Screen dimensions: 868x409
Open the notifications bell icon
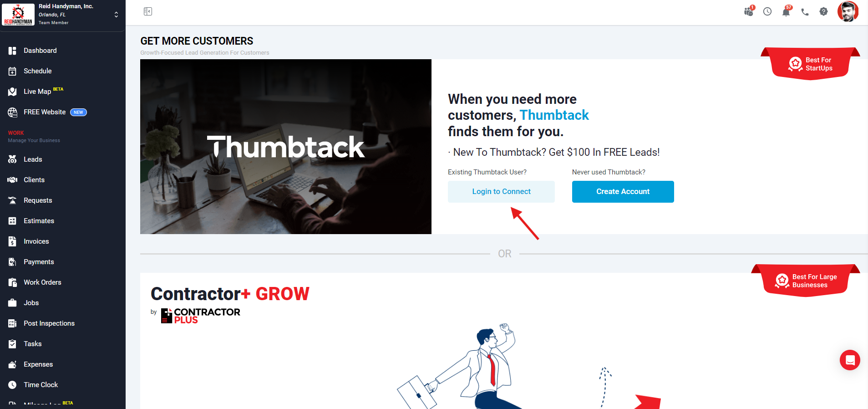(786, 11)
